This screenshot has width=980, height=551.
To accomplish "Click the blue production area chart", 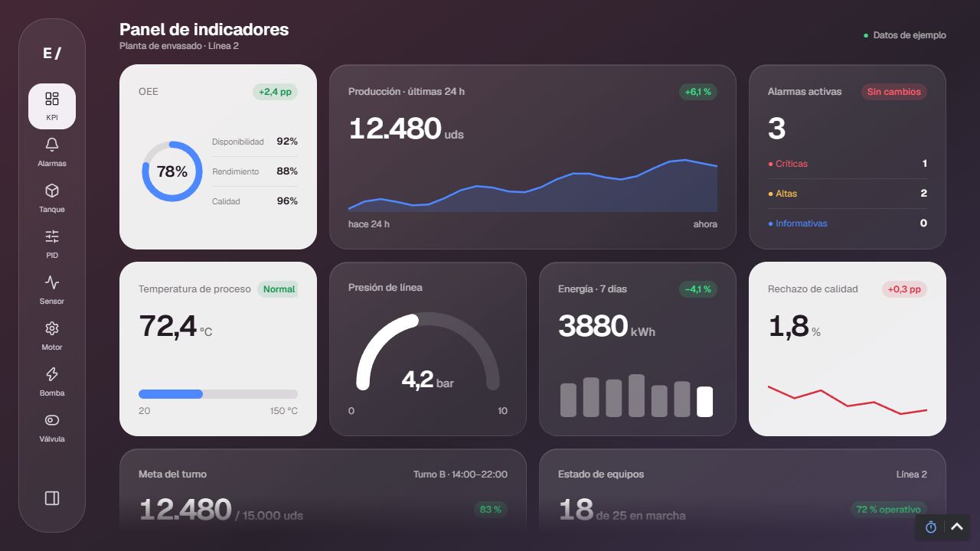I will click(x=533, y=186).
